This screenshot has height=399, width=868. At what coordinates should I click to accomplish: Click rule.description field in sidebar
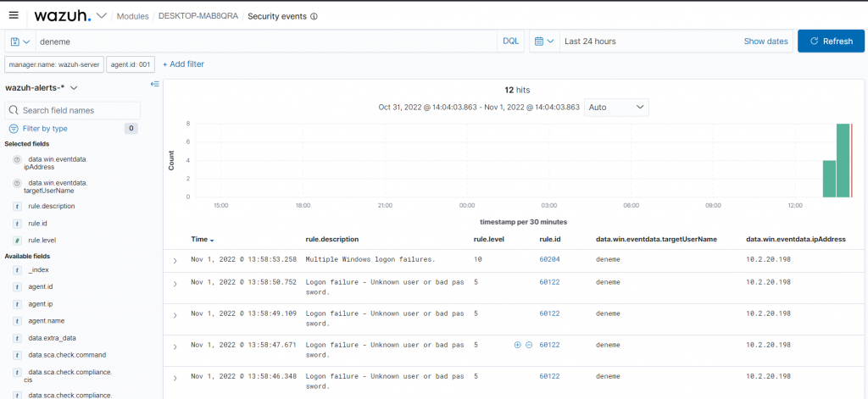tap(52, 206)
